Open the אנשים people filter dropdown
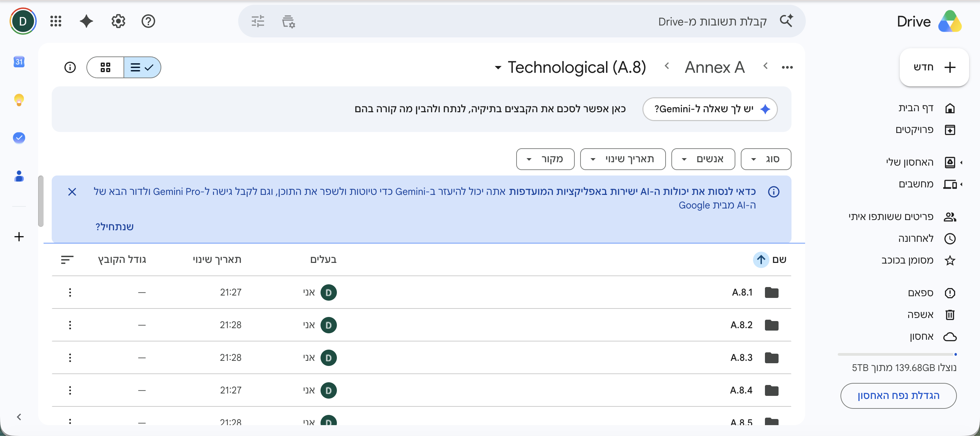Screen dimensions: 980x436 tap(703, 159)
